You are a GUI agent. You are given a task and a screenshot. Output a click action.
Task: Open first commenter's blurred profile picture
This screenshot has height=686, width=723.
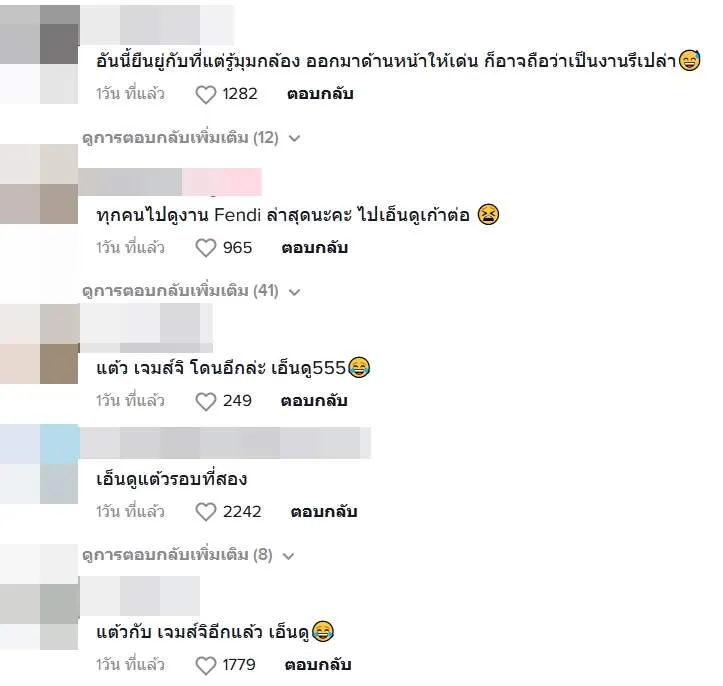(39, 54)
